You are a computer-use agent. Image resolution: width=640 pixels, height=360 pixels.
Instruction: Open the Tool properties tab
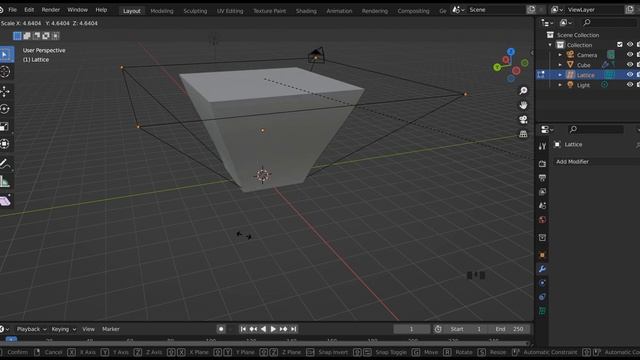coord(542,146)
